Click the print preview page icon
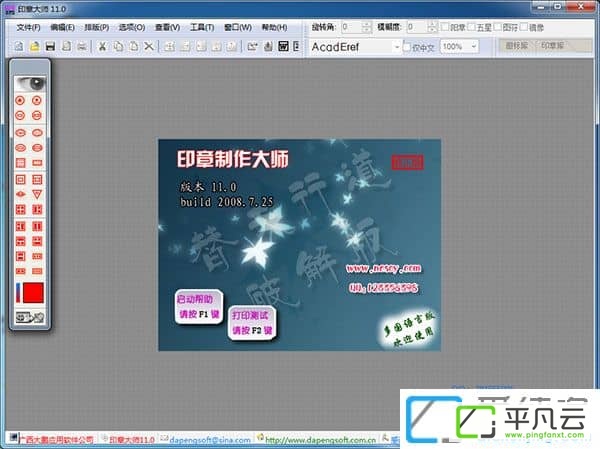Viewport: 600px width, 449px height. [x=66, y=47]
